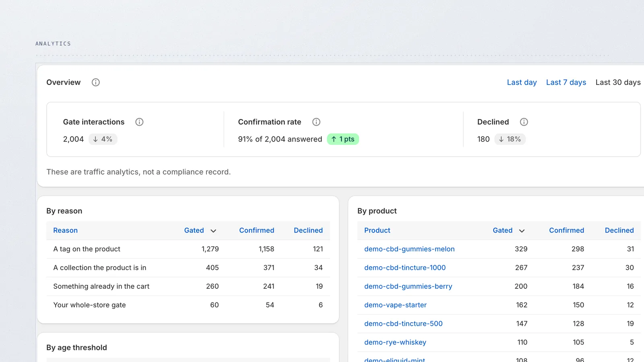Select 'A tag on the product' row
This screenshot has height=362, width=644.
188,249
